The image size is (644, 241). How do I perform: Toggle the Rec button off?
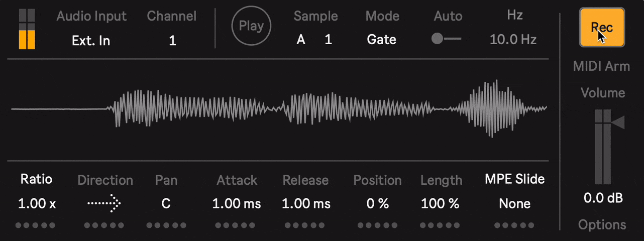(x=602, y=27)
